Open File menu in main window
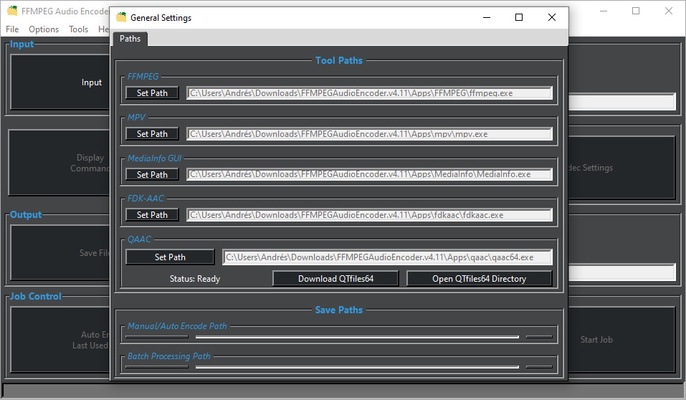686x400 pixels. click(x=12, y=29)
